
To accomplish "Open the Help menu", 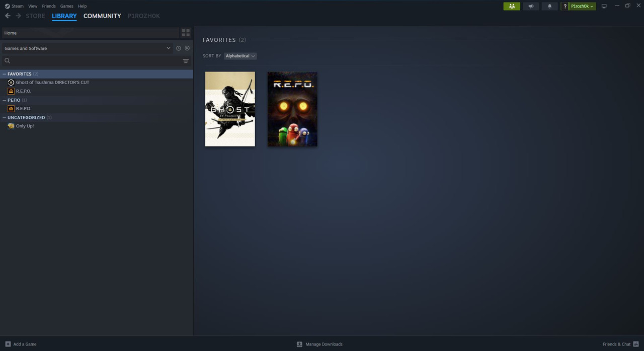I will point(83,6).
